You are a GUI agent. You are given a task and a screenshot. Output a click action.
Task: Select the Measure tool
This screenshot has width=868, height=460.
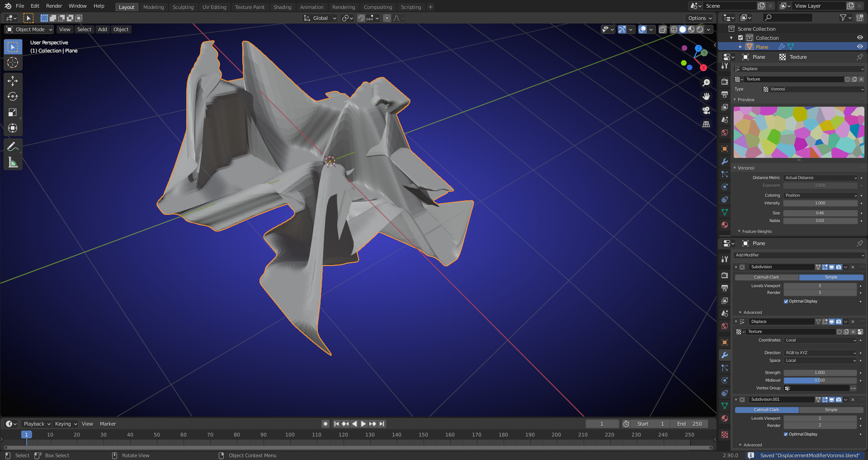click(13, 161)
